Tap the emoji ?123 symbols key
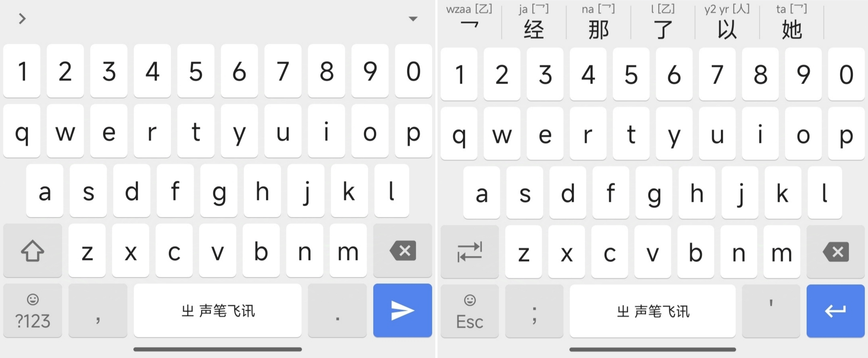This screenshot has height=358, width=868. (x=33, y=310)
